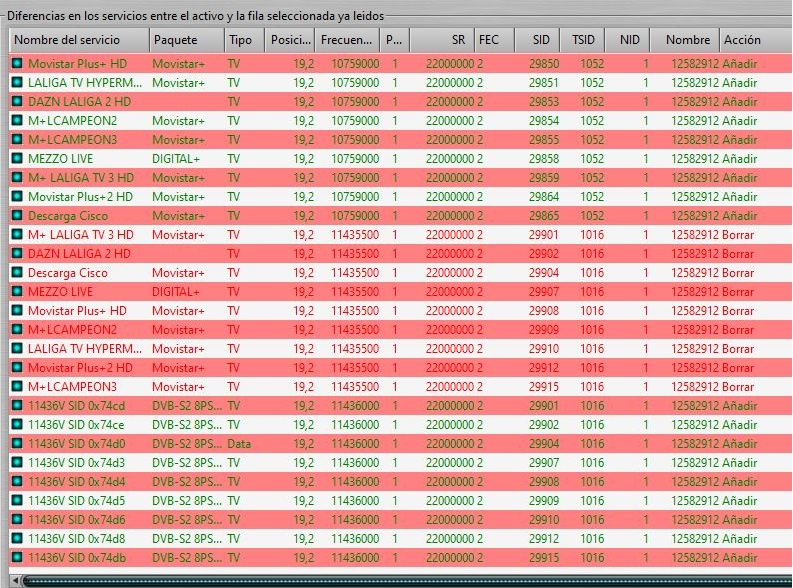Click the DIGITAL+ package cell in SID 29907 row
Image resolution: width=793 pixels, height=588 pixels.
coord(176,291)
